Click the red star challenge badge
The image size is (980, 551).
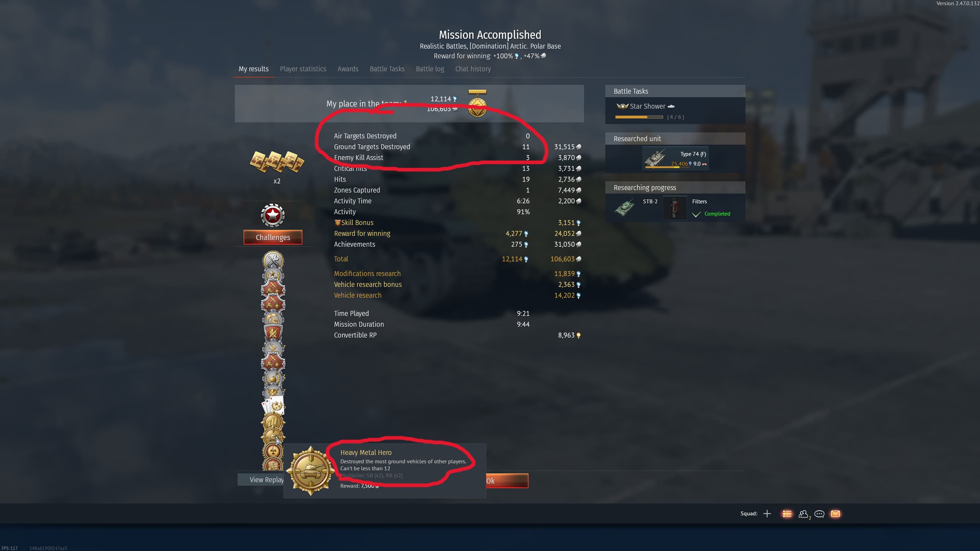(x=273, y=215)
